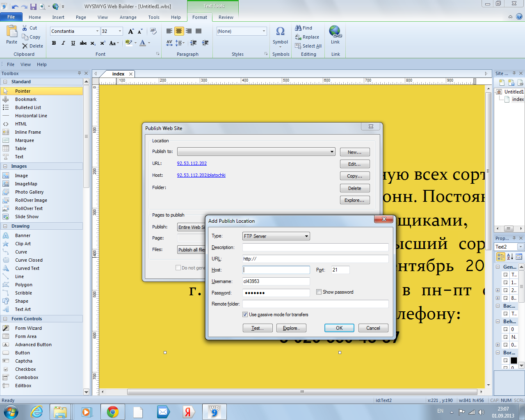The height and width of the screenshot is (420, 525).
Task: Toggle Use passive mode for transfers
Action: tap(245, 315)
